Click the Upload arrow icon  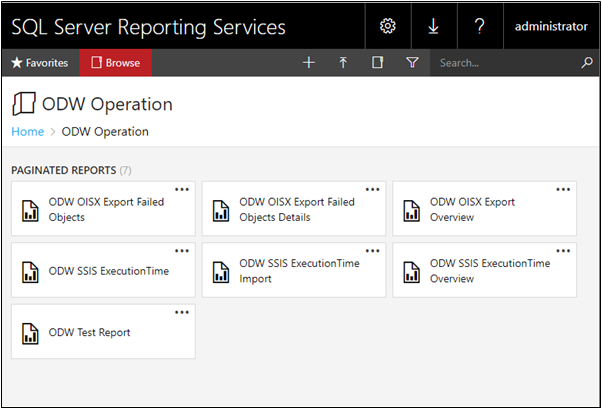(x=343, y=62)
